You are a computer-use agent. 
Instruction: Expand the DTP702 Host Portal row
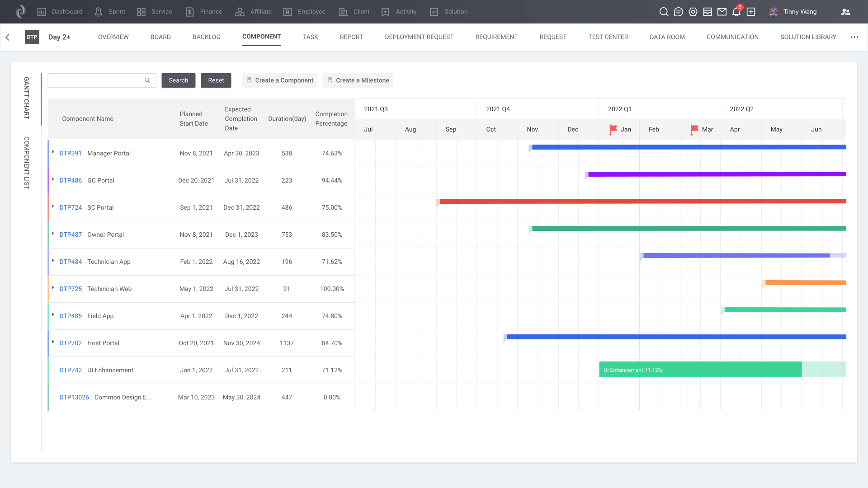[x=53, y=342]
